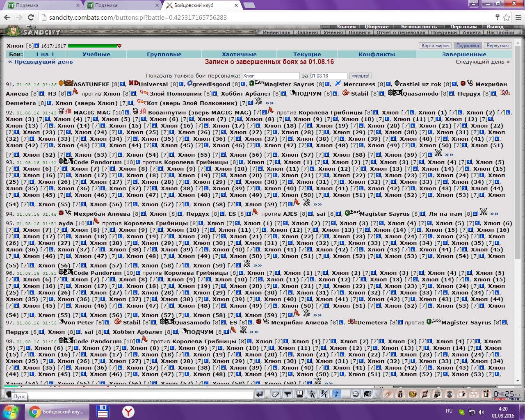Click the info icon next to ASATUNEKE [8]
Image resolution: width=525 pixels, height=420 pixels.
[x=123, y=84]
